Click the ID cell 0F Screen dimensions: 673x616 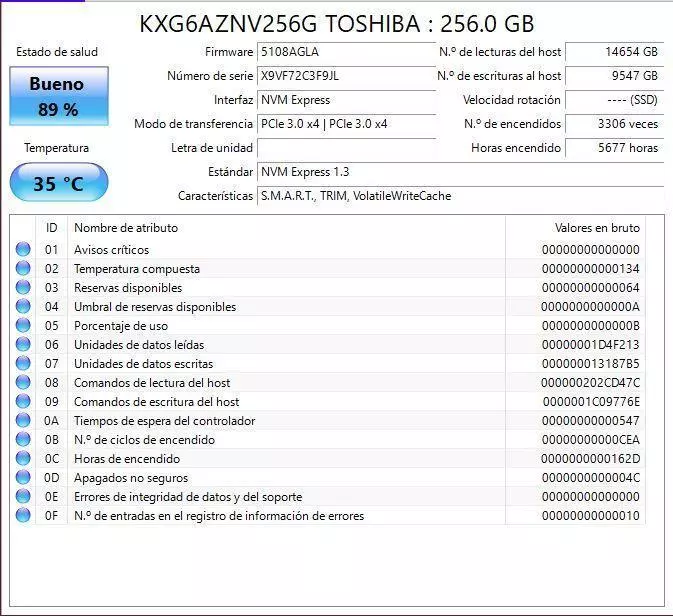[52, 516]
